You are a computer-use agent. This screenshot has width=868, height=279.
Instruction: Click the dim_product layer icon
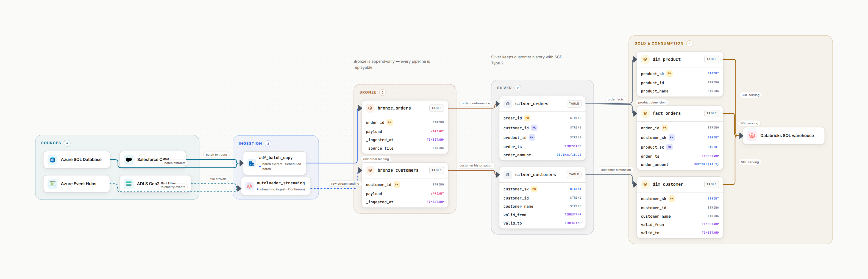click(x=645, y=59)
